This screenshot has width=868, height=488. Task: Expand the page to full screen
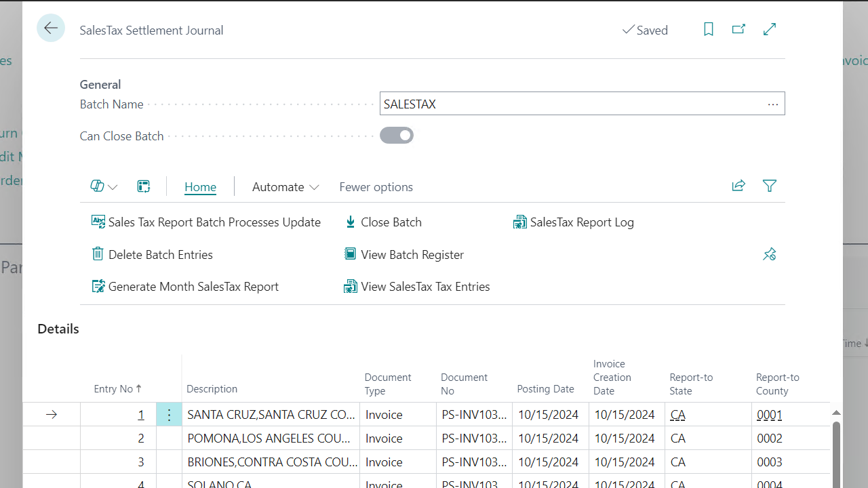click(x=770, y=29)
